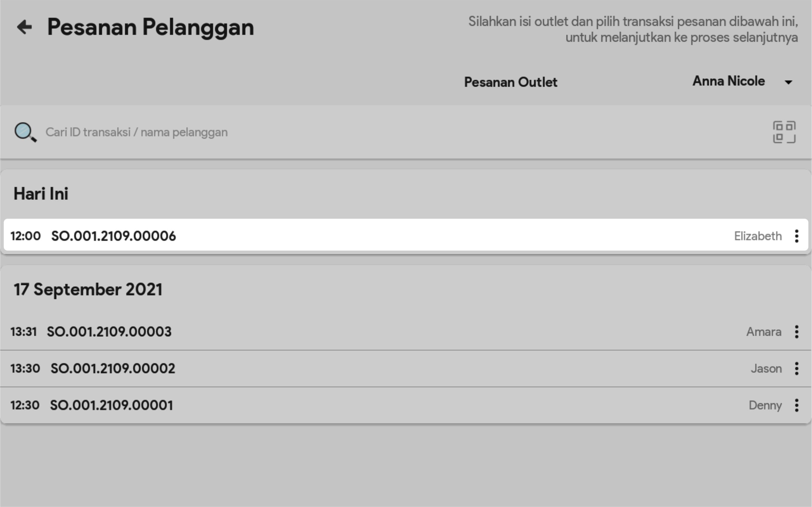
Task: Open three-dot menu for Elizabeth's order
Action: coord(796,236)
